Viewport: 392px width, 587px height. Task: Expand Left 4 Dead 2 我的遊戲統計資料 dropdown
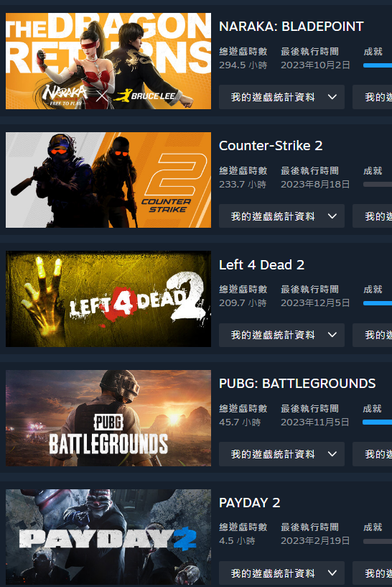click(281, 335)
